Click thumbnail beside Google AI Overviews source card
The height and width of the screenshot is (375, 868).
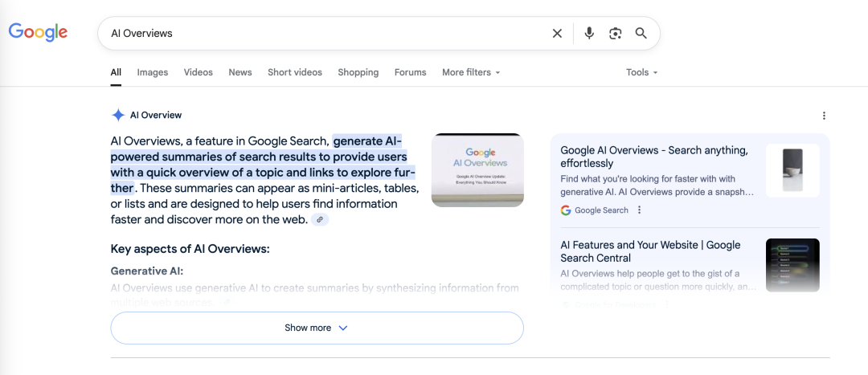[x=792, y=170]
